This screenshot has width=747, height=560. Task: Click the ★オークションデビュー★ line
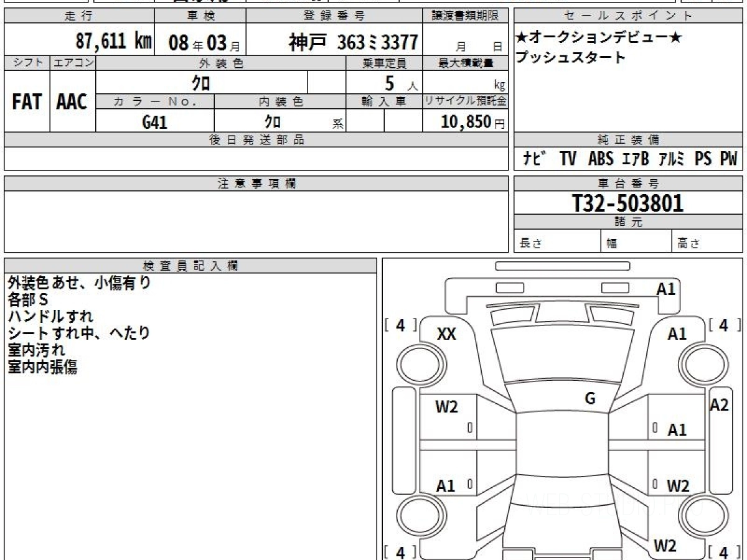599,39
